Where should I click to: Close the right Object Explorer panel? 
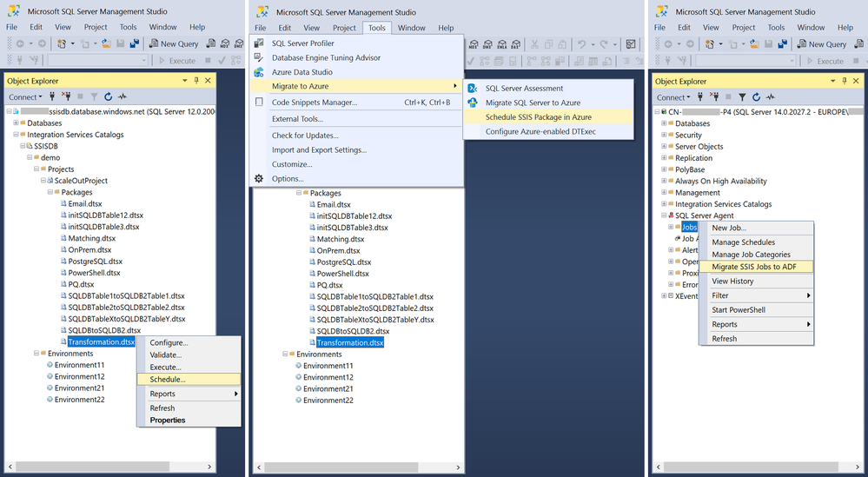click(x=857, y=82)
